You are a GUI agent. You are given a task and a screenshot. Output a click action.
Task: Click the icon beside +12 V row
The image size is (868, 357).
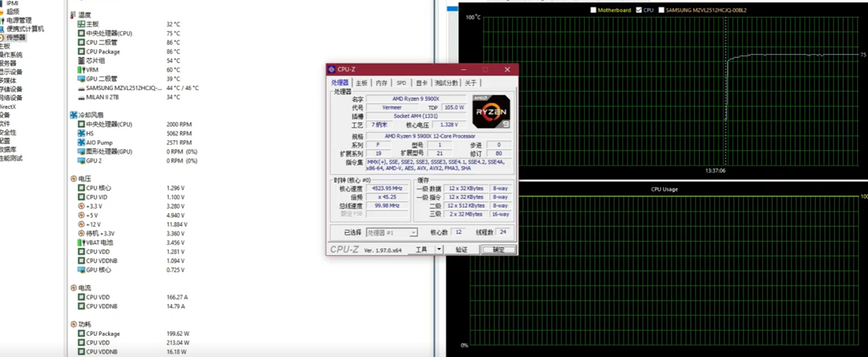(81, 224)
